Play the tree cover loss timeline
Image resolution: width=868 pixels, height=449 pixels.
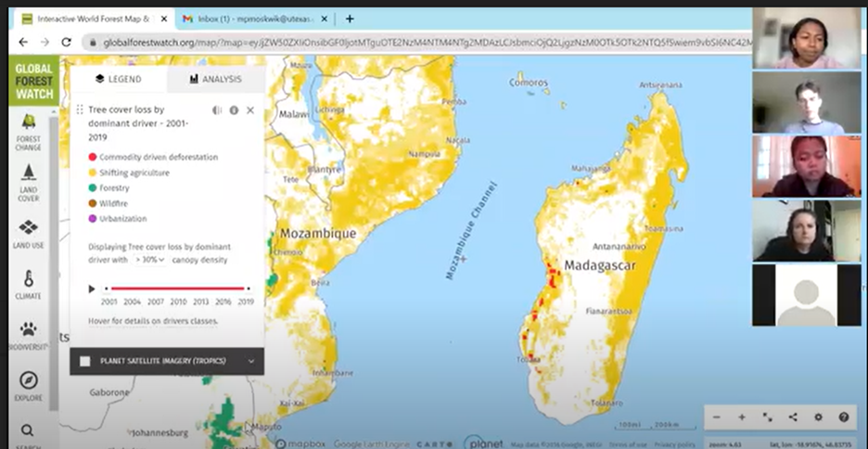point(91,289)
